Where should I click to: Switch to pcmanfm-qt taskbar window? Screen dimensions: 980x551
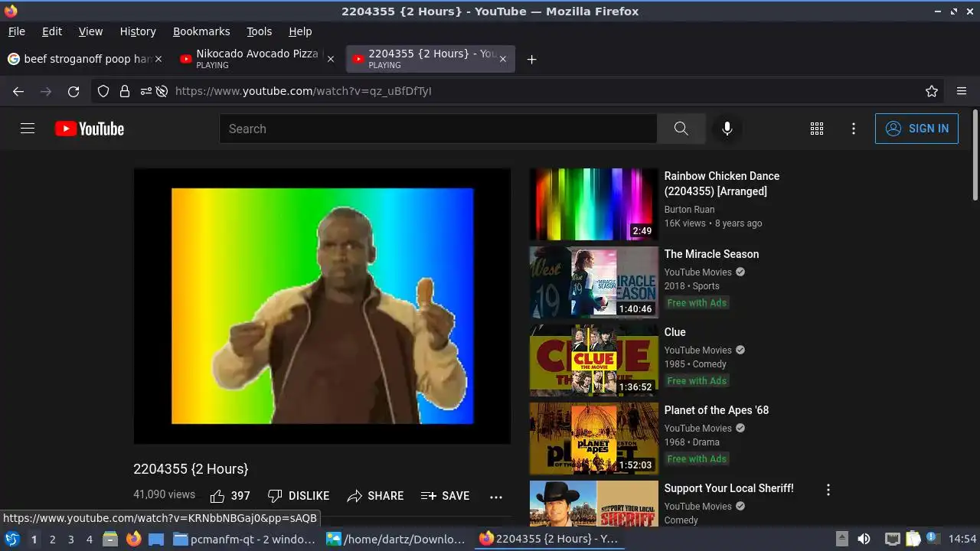click(244, 539)
